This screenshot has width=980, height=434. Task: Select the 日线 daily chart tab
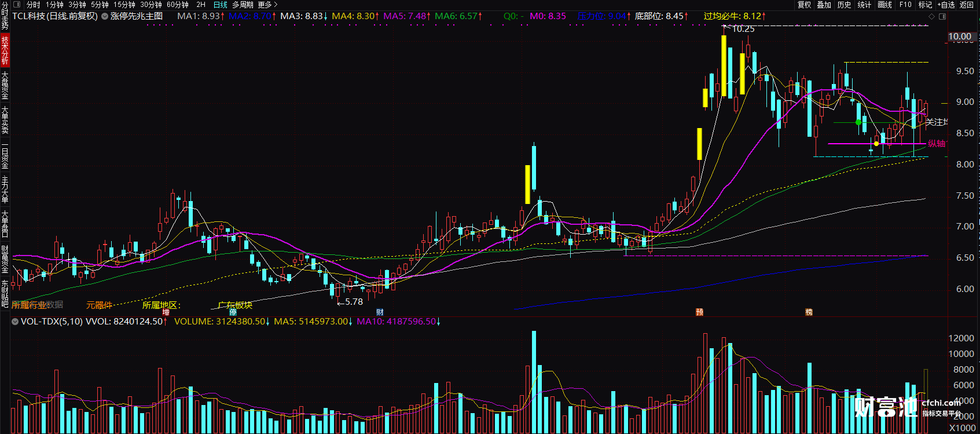tap(221, 5)
